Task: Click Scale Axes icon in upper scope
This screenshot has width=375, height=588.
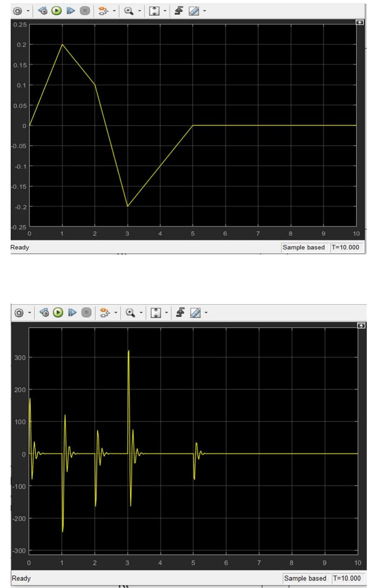Action: [154, 11]
